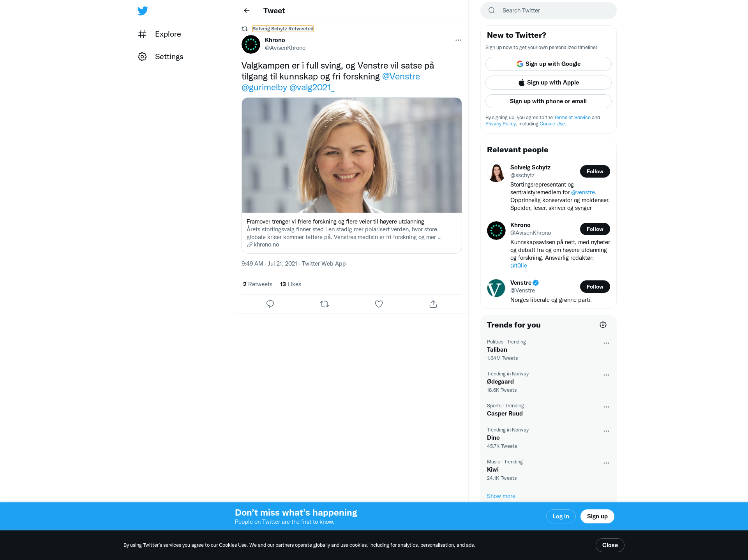Image resolution: width=748 pixels, height=560 pixels.
Task: Click Sign up with Google
Action: [548, 64]
